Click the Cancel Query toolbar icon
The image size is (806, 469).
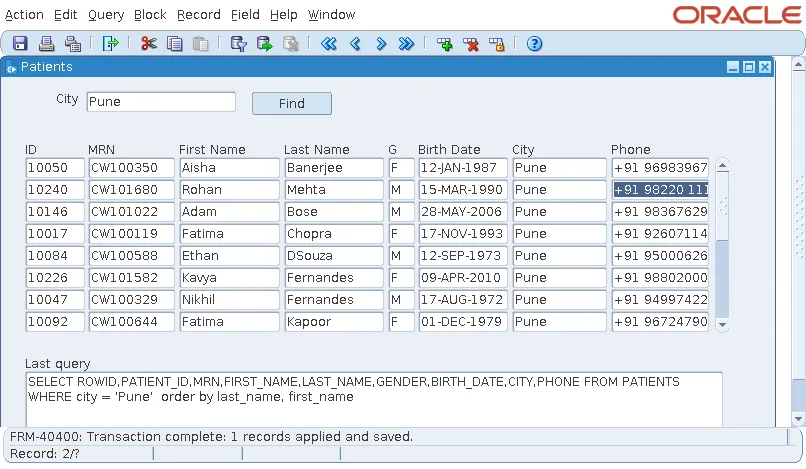[x=290, y=44]
